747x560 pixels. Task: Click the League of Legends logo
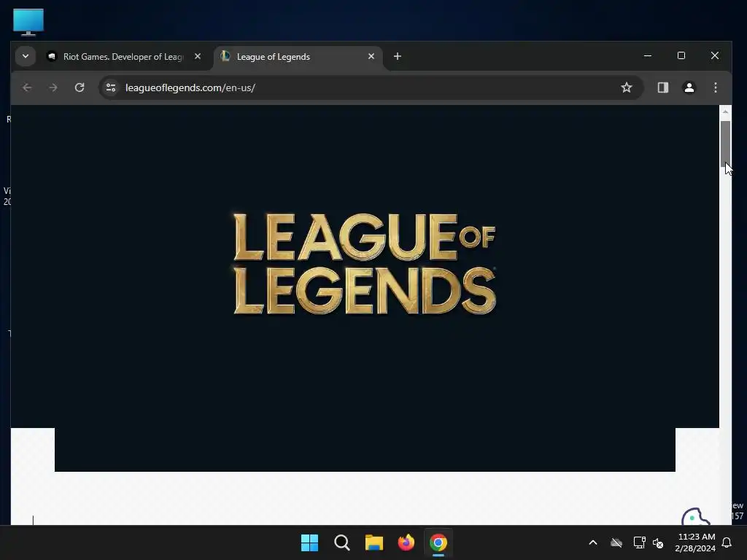pos(365,264)
